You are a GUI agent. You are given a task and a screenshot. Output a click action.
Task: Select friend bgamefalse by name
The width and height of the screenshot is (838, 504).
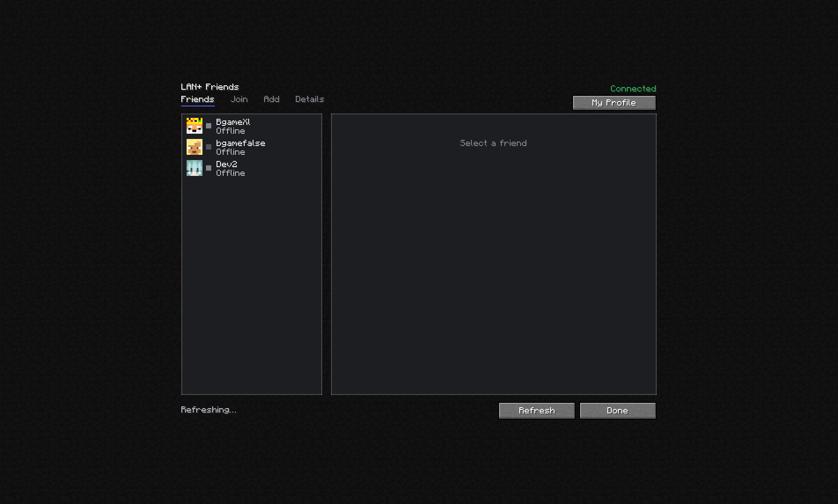(240, 143)
